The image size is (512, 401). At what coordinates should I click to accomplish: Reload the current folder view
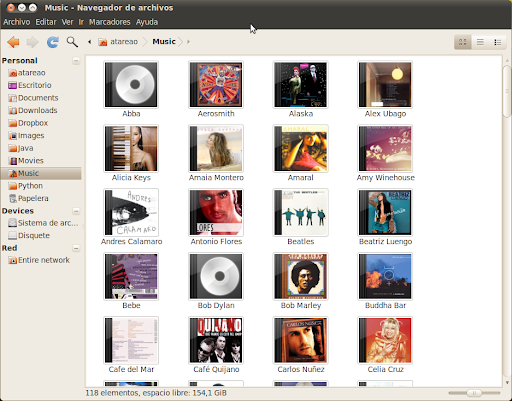tap(53, 42)
